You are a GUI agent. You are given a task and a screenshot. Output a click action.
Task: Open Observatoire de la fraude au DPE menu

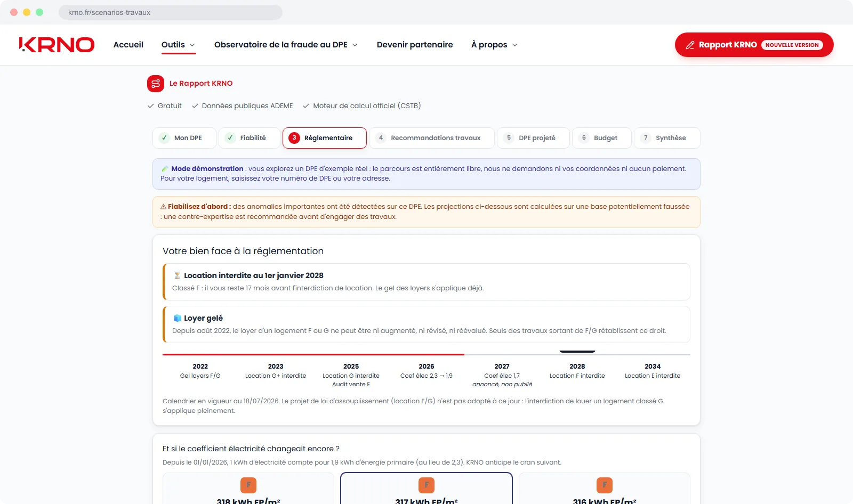pos(286,45)
